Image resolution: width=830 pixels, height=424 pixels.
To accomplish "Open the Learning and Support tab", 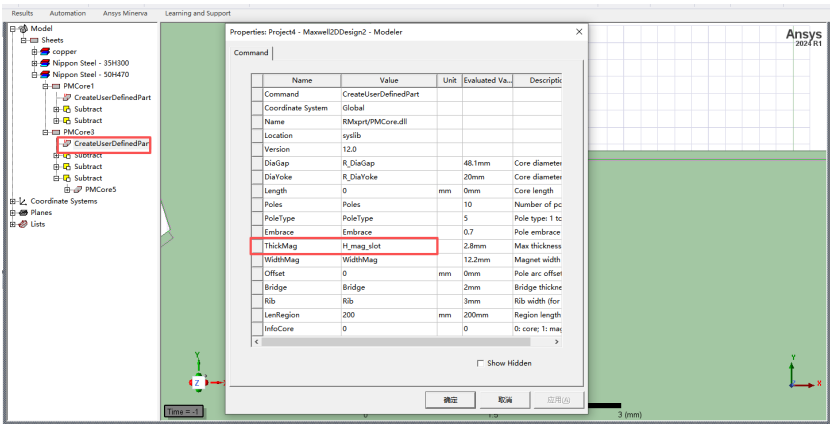I will [197, 13].
